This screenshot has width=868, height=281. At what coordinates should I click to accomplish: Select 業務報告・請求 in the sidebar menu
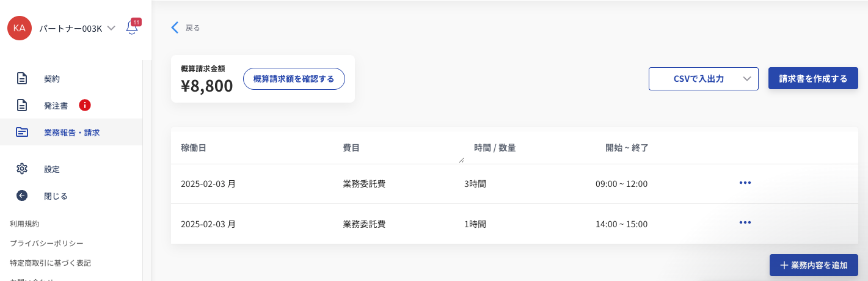click(x=72, y=132)
